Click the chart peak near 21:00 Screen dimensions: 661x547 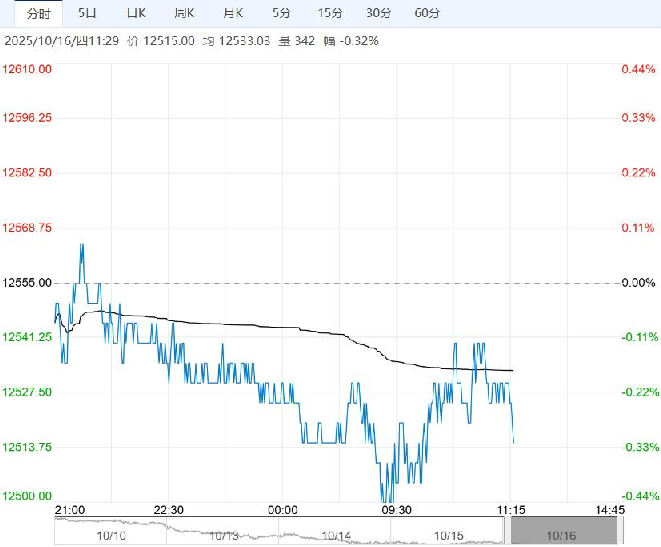(81, 244)
